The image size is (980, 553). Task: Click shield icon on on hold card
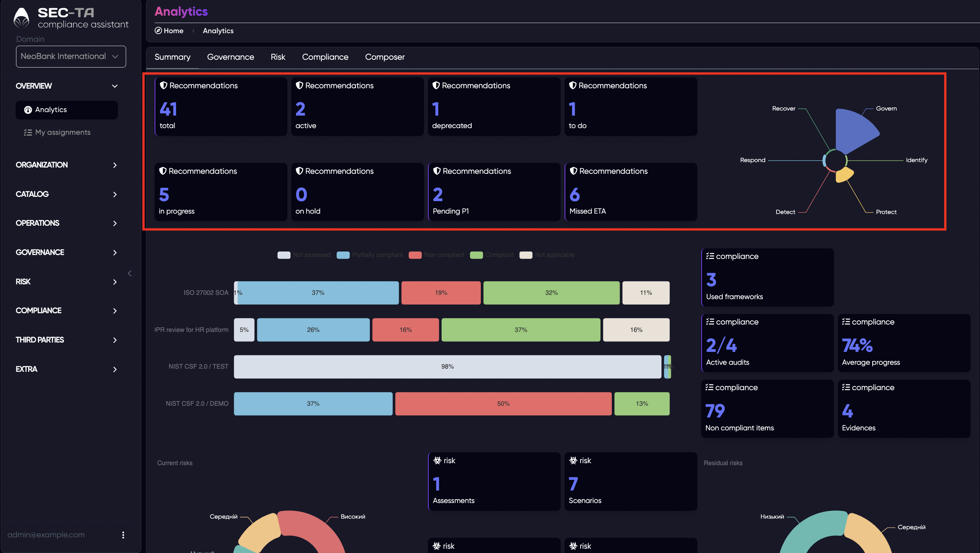(x=299, y=171)
